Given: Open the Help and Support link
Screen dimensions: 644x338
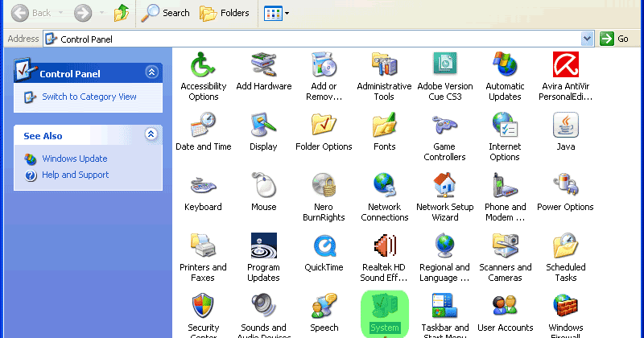Looking at the screenshot, I should [x=75, y=175].
